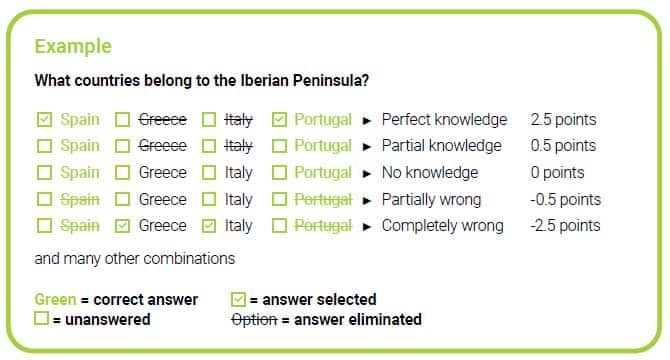Viewport: 670px width, 360px height.
Task: Uncheck Italy in Completely wrong row
Action: tap(209, 226)
